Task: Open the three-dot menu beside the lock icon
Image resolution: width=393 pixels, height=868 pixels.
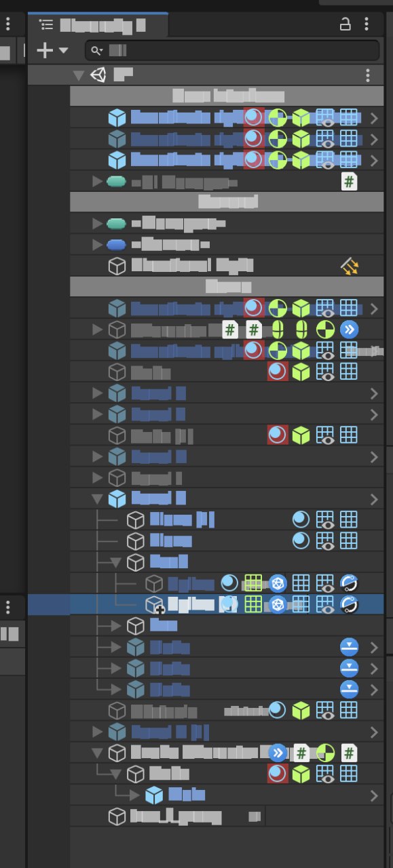Action: (367, 25)
